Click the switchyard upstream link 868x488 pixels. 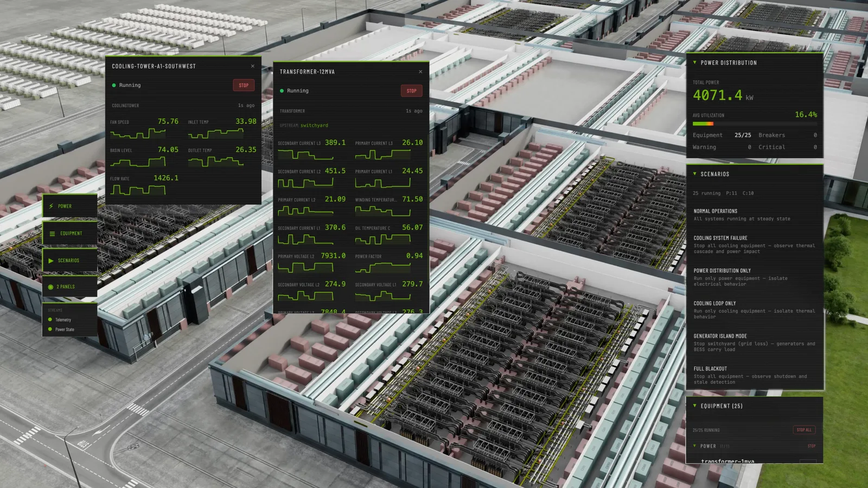point(314,125)
